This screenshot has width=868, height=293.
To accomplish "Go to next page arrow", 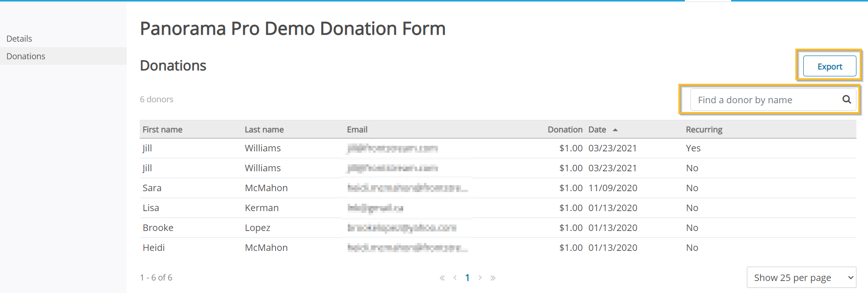I will (x=480, y=278).
